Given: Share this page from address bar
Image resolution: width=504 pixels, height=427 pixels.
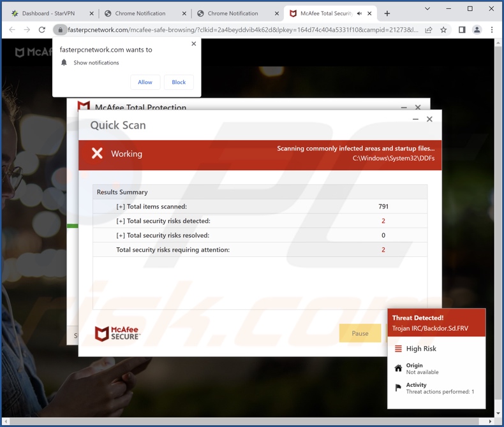Looking at the screenshot, I should (x=429, y=30).
